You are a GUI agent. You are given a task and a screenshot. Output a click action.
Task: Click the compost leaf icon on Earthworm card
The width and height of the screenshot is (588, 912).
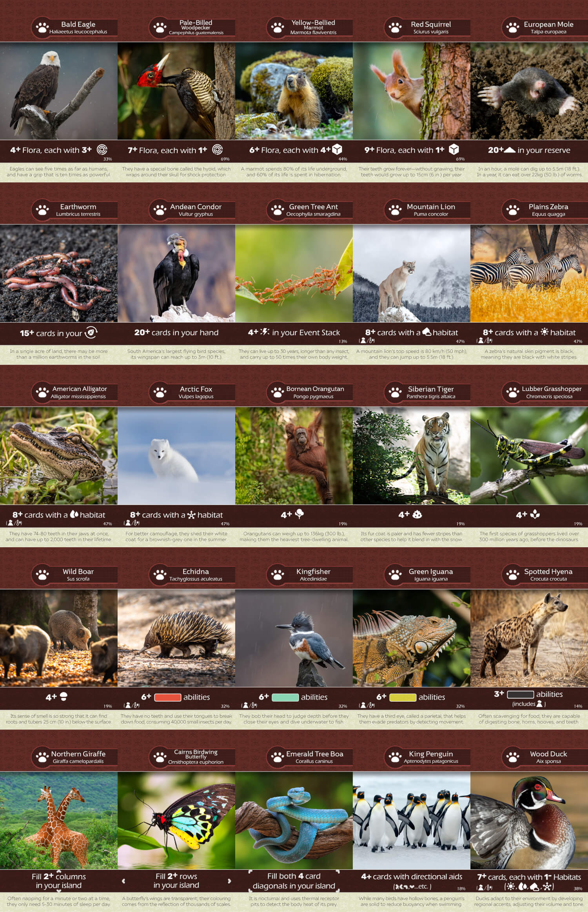point(91,333)
